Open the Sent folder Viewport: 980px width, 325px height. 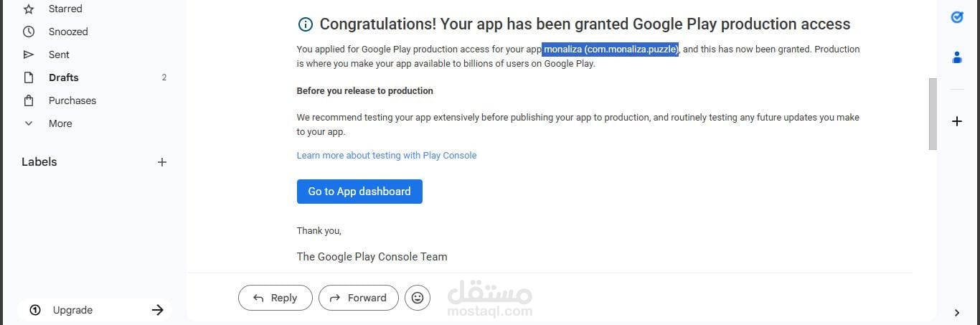(59, 55)
